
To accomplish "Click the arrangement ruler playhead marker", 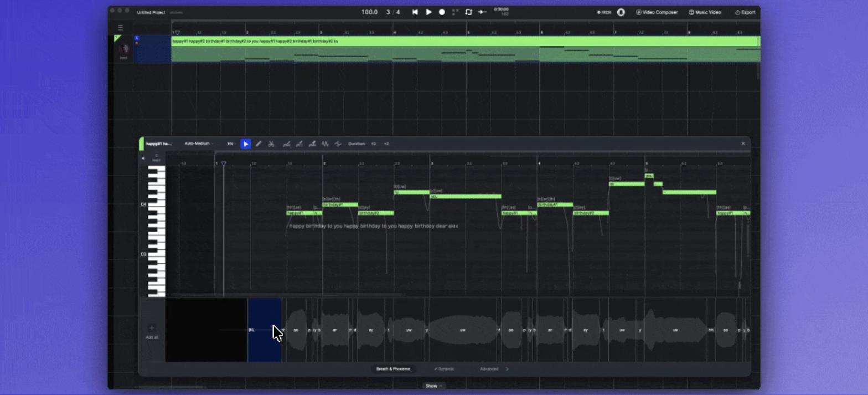I will [177, 33].
